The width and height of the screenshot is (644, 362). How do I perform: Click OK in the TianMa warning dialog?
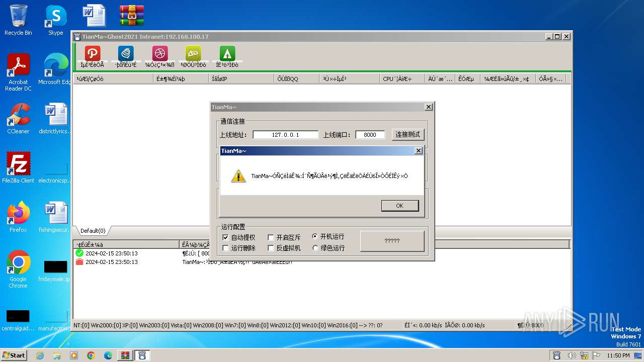coord(400,206)
